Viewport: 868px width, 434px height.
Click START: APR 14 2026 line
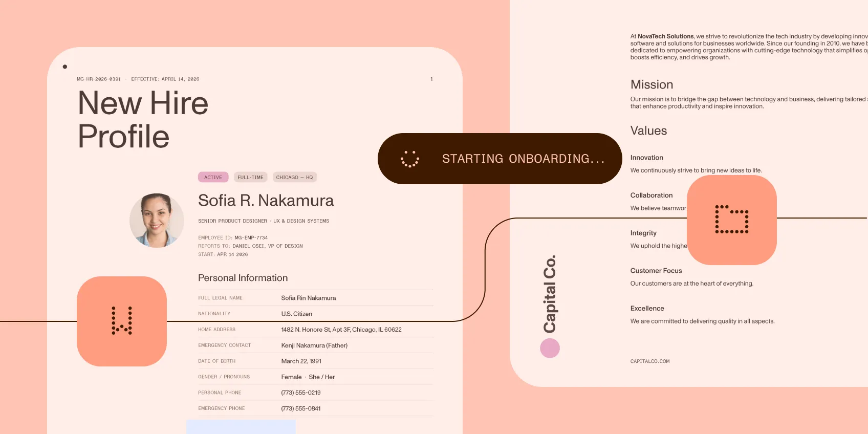pyautogui.click(x=223, y=254)
